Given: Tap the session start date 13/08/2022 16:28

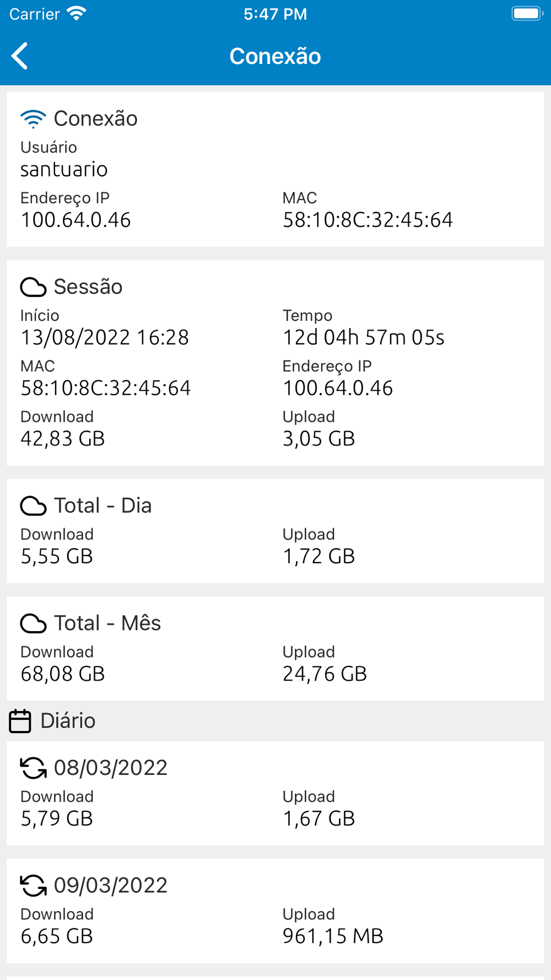Looking at the screenshot, I should [105, 337].
